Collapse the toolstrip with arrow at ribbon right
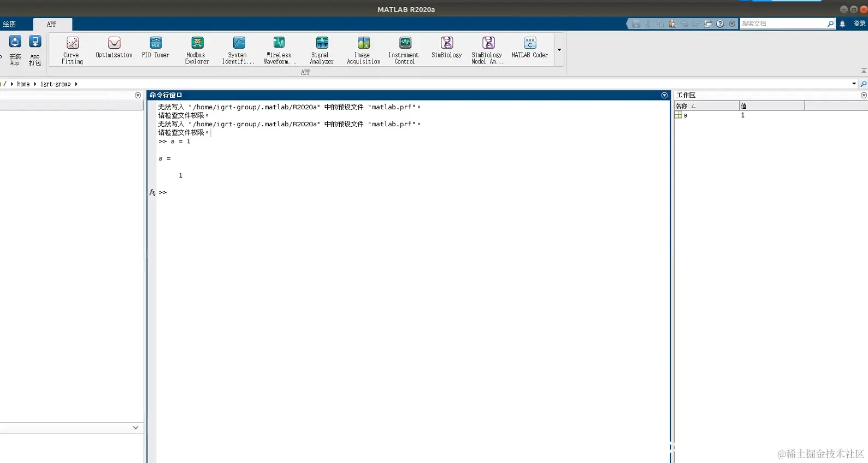 coord(864,71)
